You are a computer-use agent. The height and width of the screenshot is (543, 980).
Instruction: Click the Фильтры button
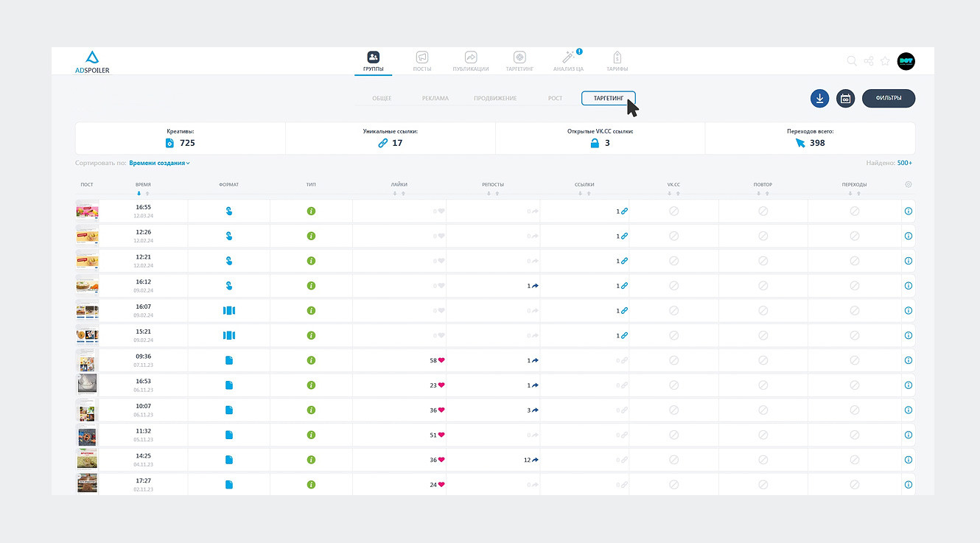(x=889, y=98)
